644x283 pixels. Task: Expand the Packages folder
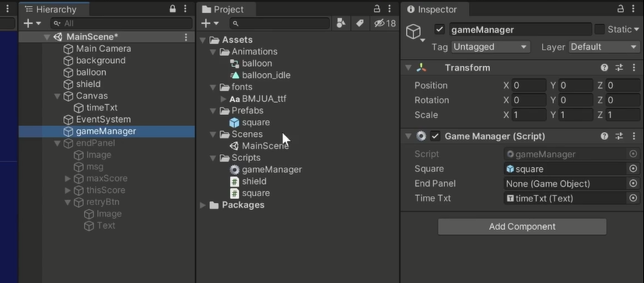pos(203,205)
